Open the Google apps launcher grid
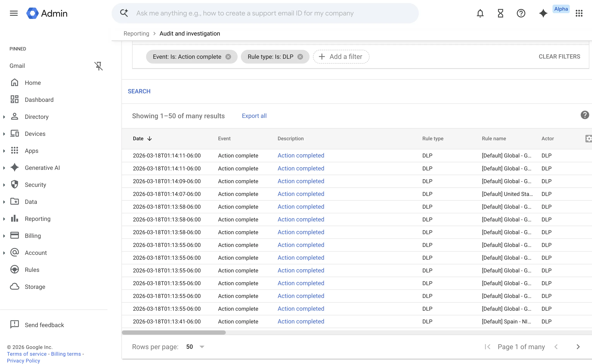The width and height of the screenshot is (592, 364). click(x=579, y=13)
